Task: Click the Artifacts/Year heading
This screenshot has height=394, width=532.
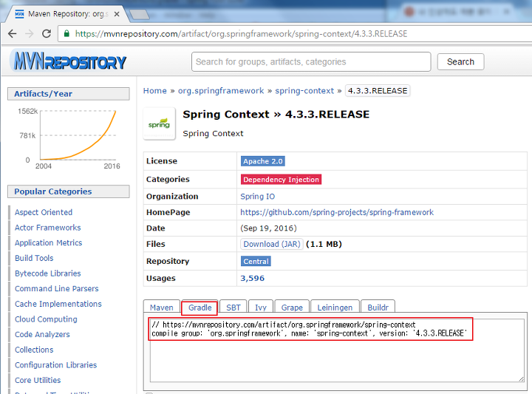Action: pyautogui.click(x=69, y=94)
